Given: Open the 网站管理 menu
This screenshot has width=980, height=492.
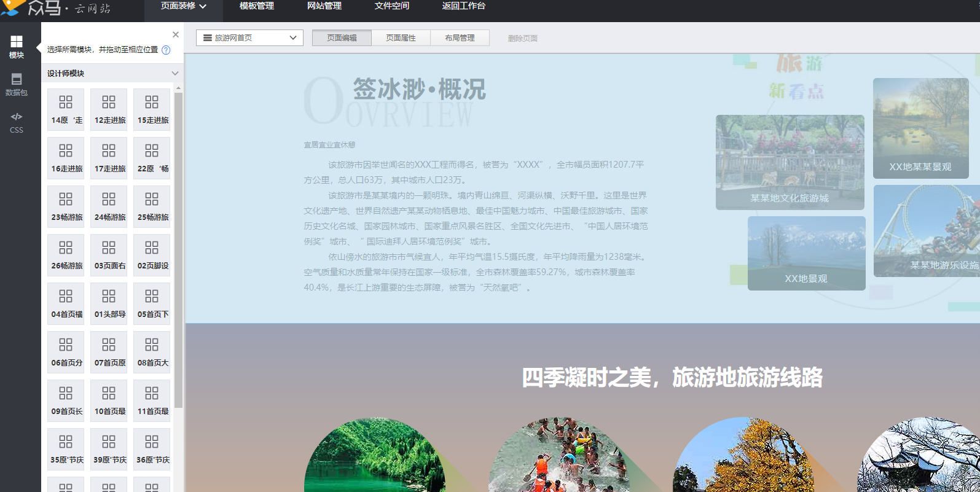Looking at the screenshot, I should [324, 6].
